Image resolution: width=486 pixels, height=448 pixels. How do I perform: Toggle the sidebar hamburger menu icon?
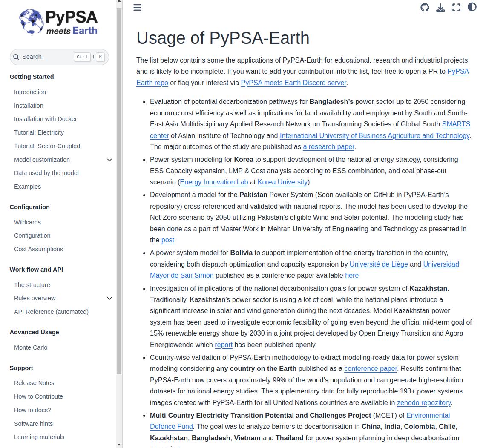[137, 7]
